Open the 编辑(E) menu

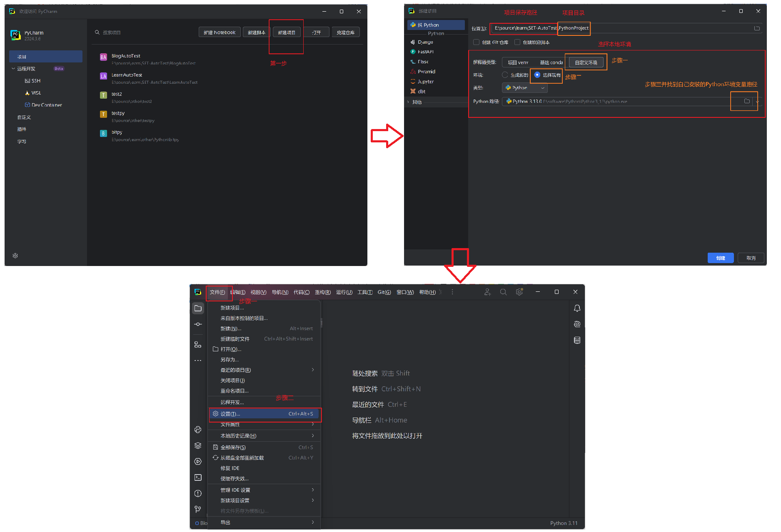(x=238, y=292)
